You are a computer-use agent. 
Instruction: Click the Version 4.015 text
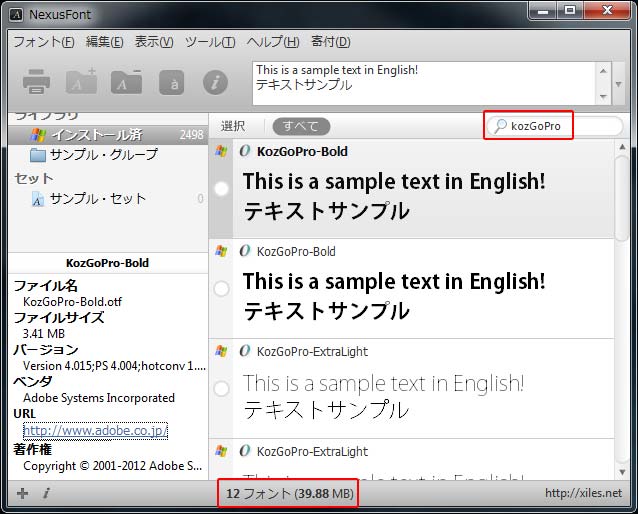(114, 365)
